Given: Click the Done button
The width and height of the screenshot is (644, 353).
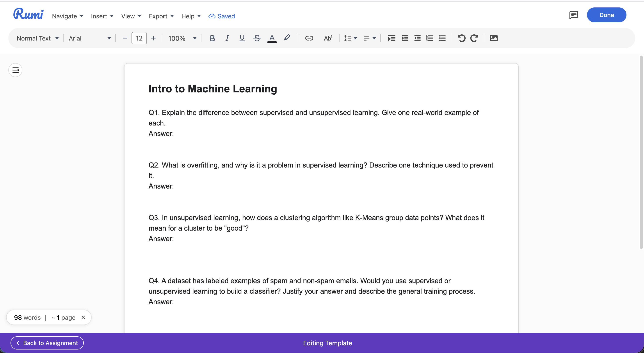Looking at the screenshot, I should pos(606,15).
